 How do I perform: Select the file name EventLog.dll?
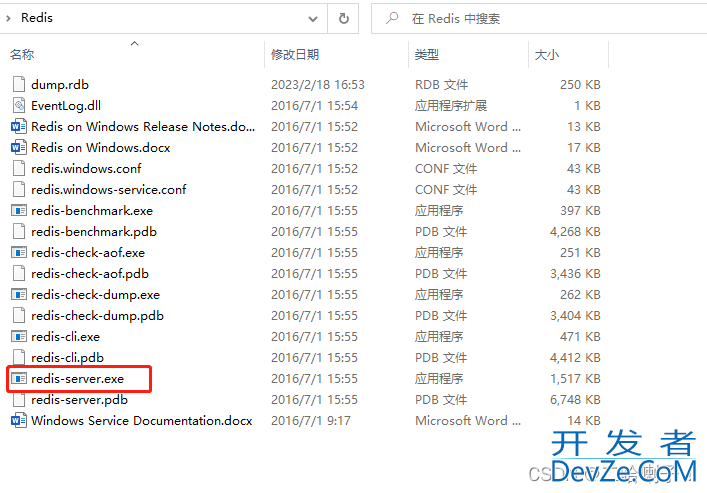66,106
